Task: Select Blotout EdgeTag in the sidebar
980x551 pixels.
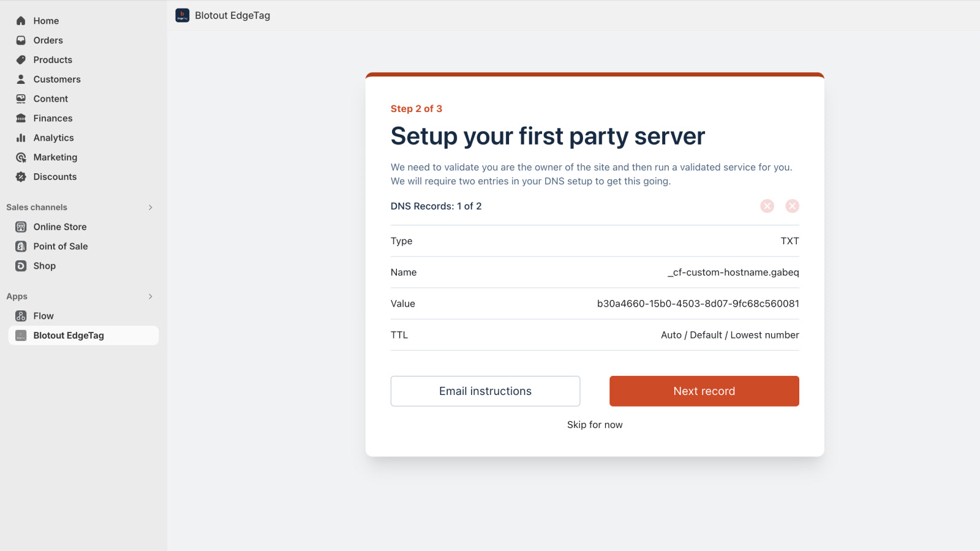Action: [69, 335]
